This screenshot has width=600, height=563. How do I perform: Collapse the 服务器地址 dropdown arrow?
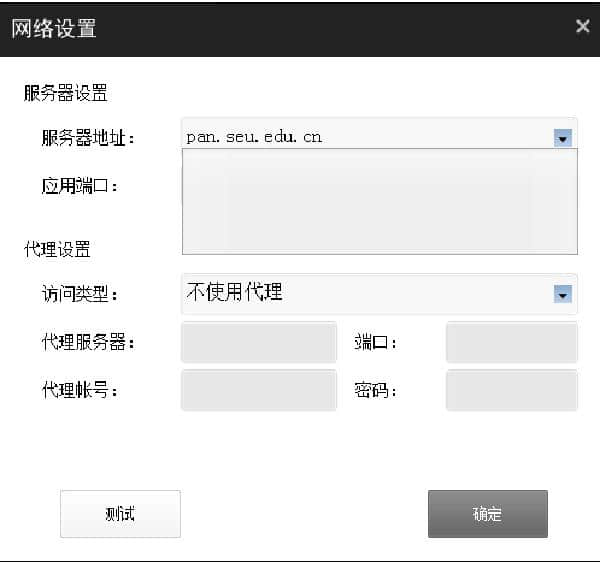[x=563, y=138]
